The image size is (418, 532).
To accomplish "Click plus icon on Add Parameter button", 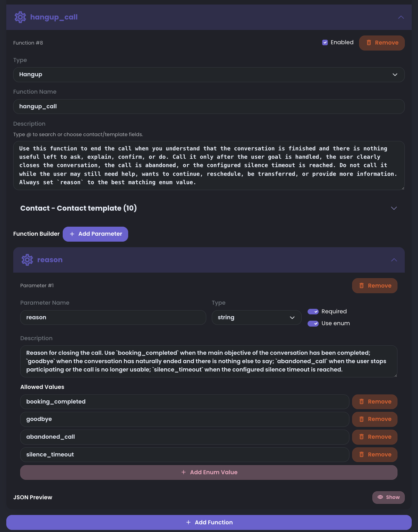I will point(72,234).
